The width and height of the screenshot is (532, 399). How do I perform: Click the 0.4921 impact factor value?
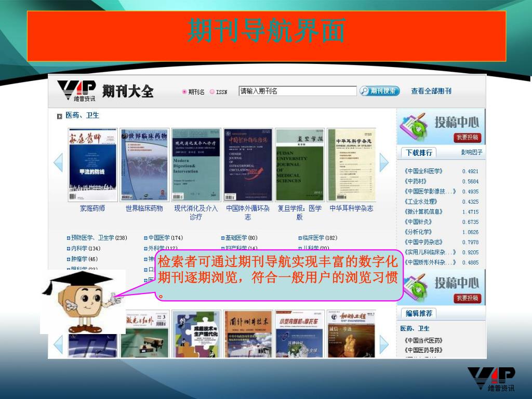tap(470, 171)
